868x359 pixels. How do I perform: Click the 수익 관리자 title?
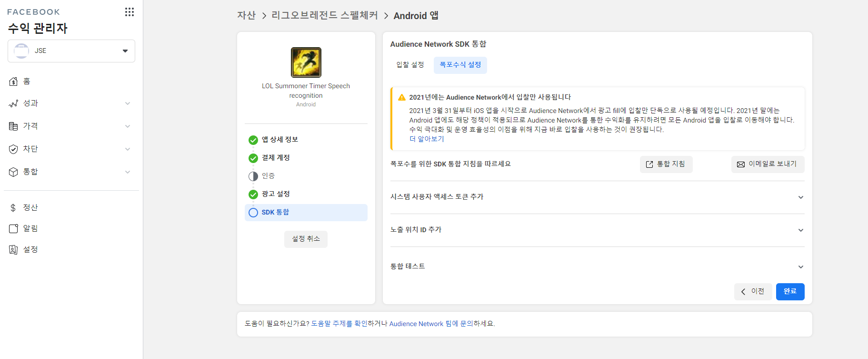[38, 29]
